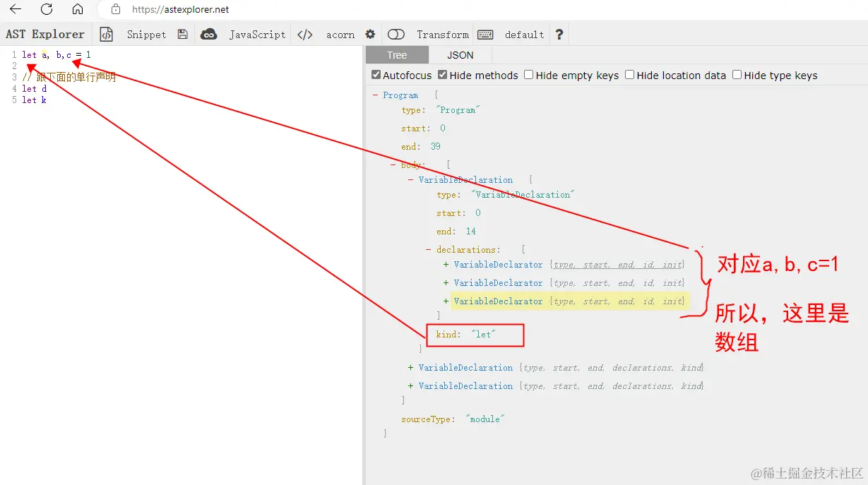Collapse the expanded VariableDeclaration node
The width and height of the screenshot is (868, 485).
coord(410,180)
